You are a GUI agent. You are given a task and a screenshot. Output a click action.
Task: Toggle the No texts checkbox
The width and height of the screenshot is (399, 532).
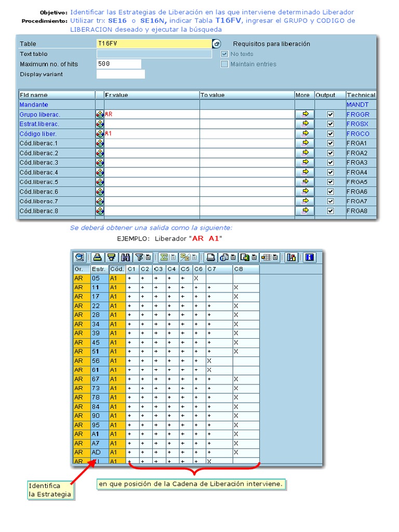click(224, 54)
